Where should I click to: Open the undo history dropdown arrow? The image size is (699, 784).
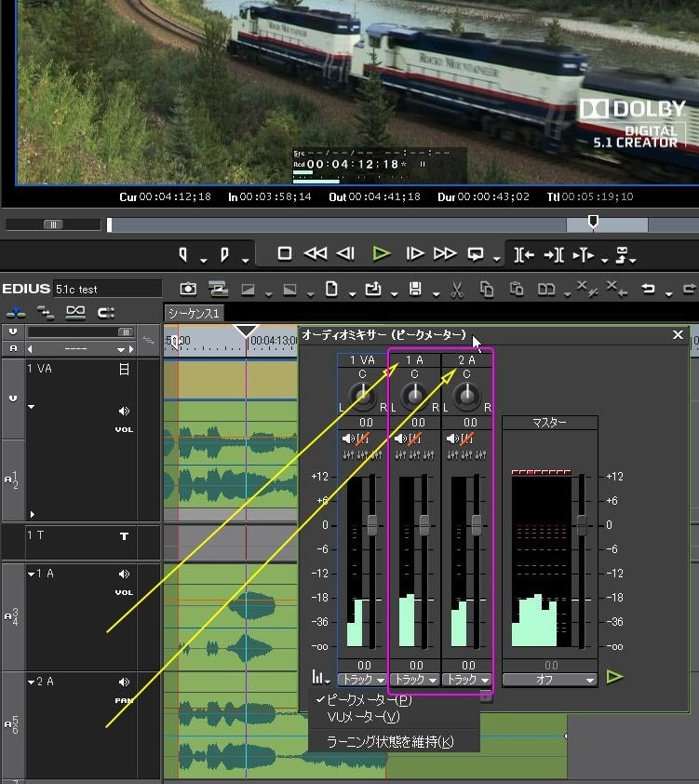point(669,294)
